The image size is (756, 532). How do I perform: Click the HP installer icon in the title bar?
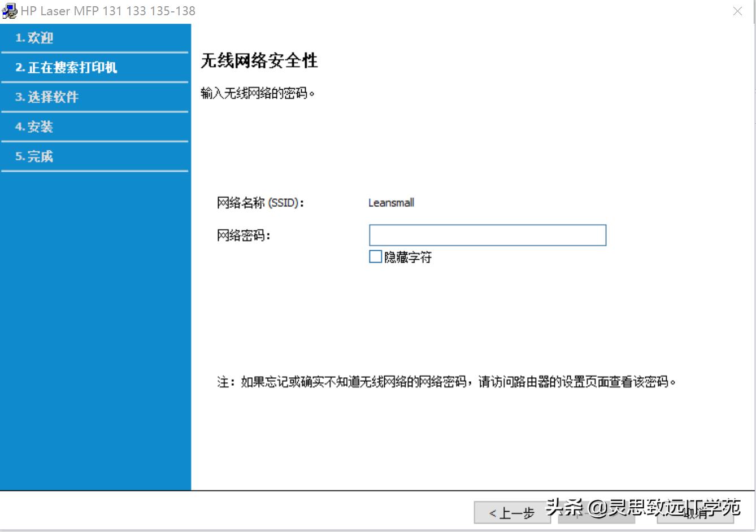10,10
